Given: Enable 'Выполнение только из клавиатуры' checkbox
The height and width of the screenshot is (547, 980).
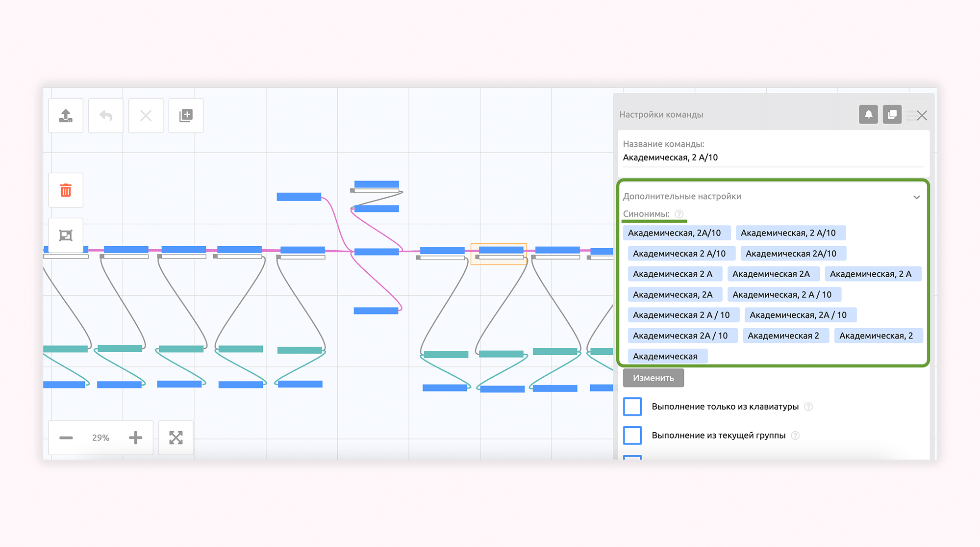Looking at the screenshot, I should pyautogui.click(x=632, y=407).
